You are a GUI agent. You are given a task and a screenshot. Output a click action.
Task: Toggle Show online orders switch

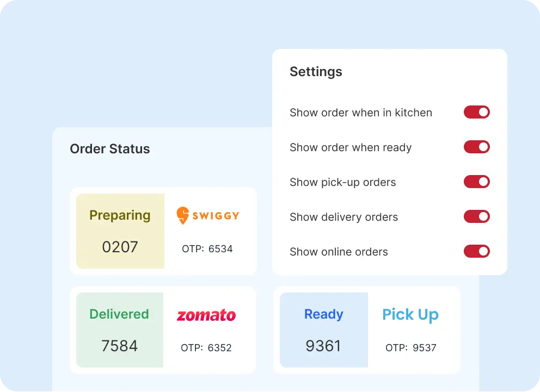(476, 252)
